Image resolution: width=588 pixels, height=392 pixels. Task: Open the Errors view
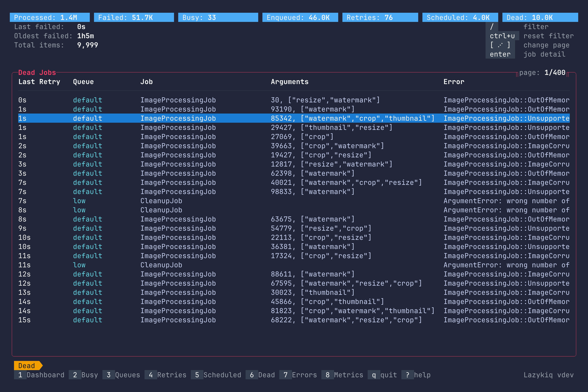pos(298,375)
